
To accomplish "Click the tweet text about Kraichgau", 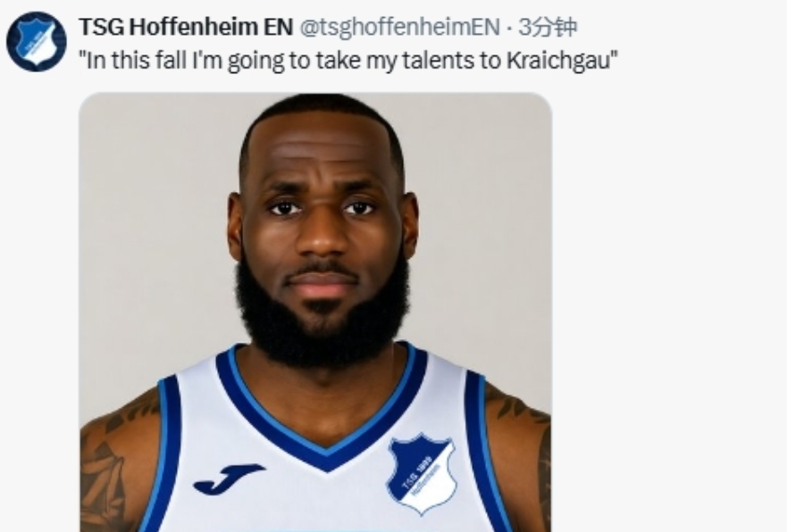I will [x=348, y=62].
